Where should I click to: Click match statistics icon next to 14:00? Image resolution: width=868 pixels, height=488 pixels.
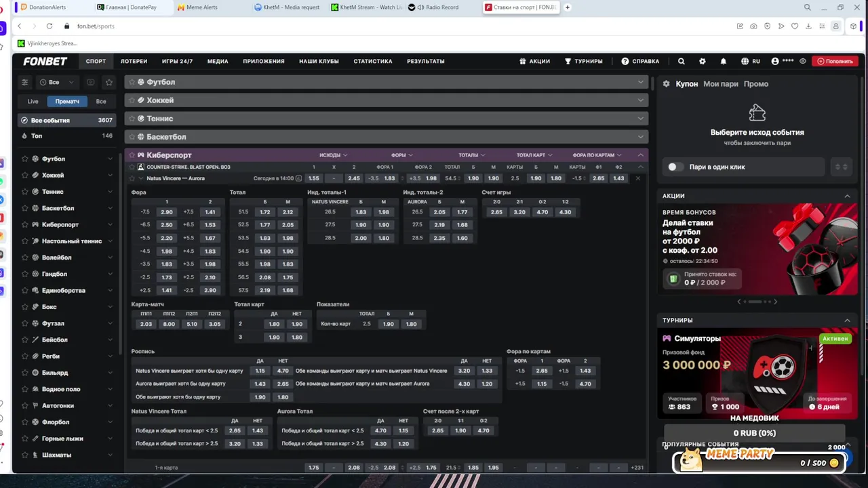point(298,178)
